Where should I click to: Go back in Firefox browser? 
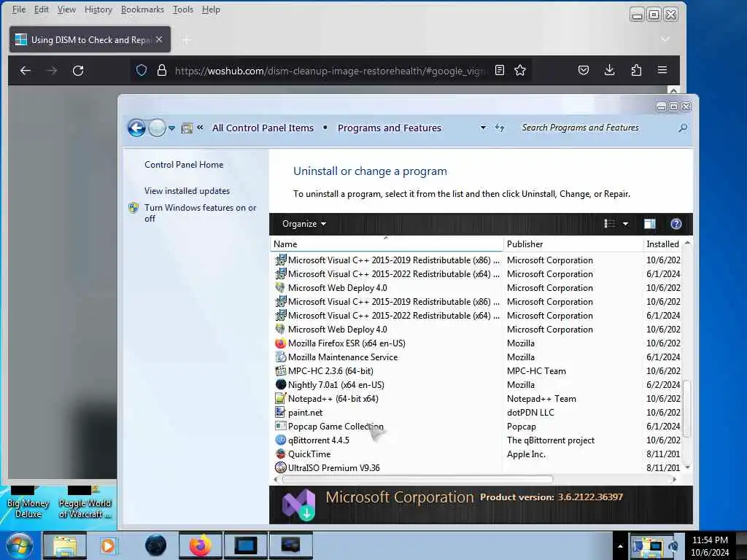[x=26, y=71]
